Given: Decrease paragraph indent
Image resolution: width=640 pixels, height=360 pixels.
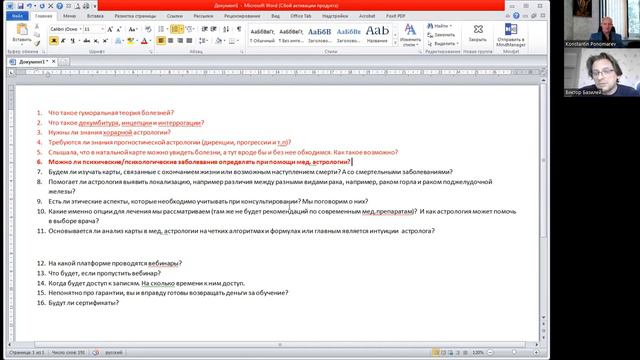Looking at the screenshot, I should pyautogui.click(x=204, y=29).
